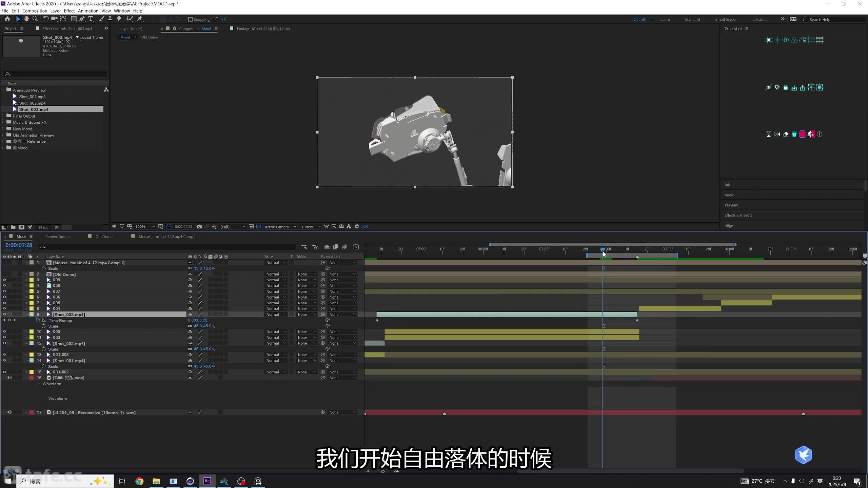The width and height of the screenshot is (868, 488).
Task: Click the Interpret Footage icon in Project panel
Action: click(4, 227)
